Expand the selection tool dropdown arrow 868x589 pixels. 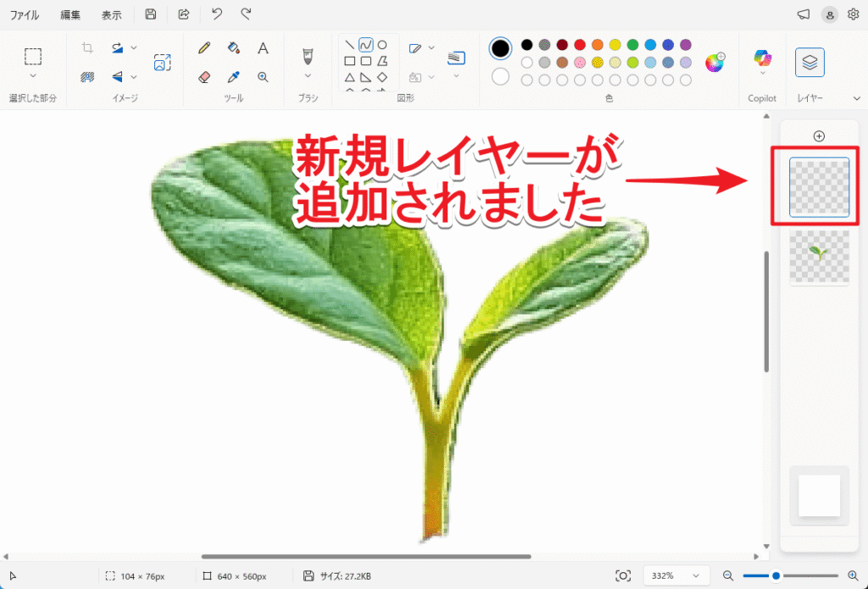coord(33,75)
